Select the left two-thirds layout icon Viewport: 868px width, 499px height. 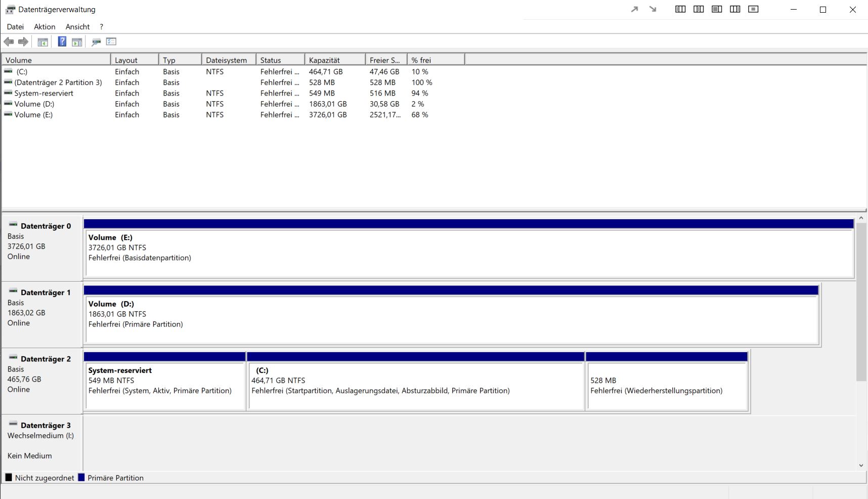pos(717,9)
